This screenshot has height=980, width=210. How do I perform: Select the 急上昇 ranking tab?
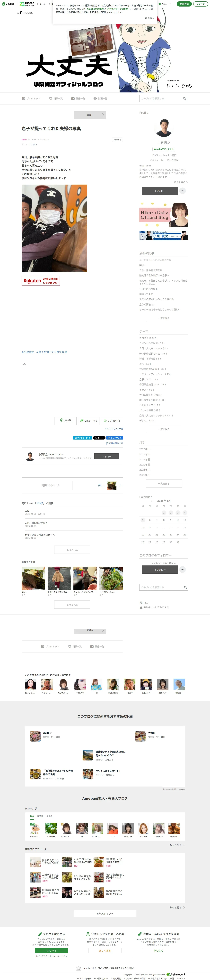point(50,816)
